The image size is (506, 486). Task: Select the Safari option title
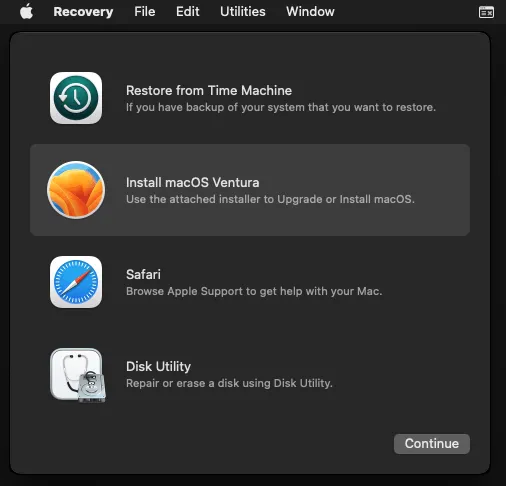tap(143, 274)
